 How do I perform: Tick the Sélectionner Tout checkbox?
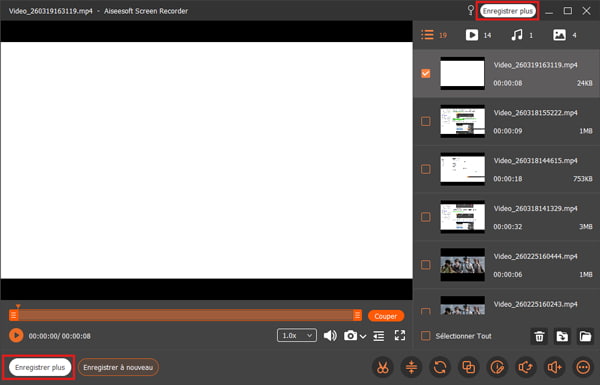[426, 336]
